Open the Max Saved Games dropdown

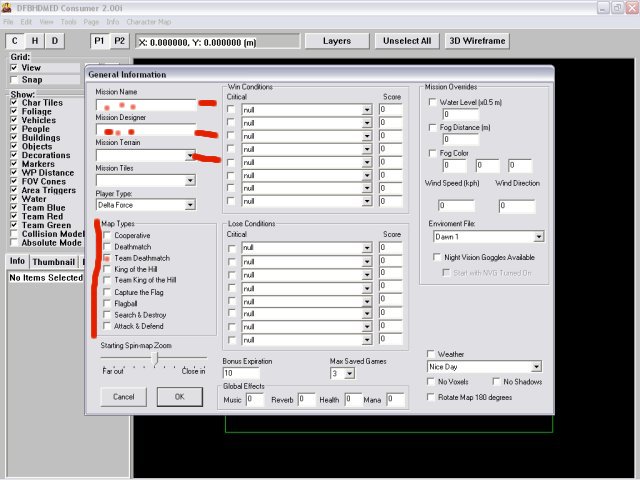(x=349, y=373)
